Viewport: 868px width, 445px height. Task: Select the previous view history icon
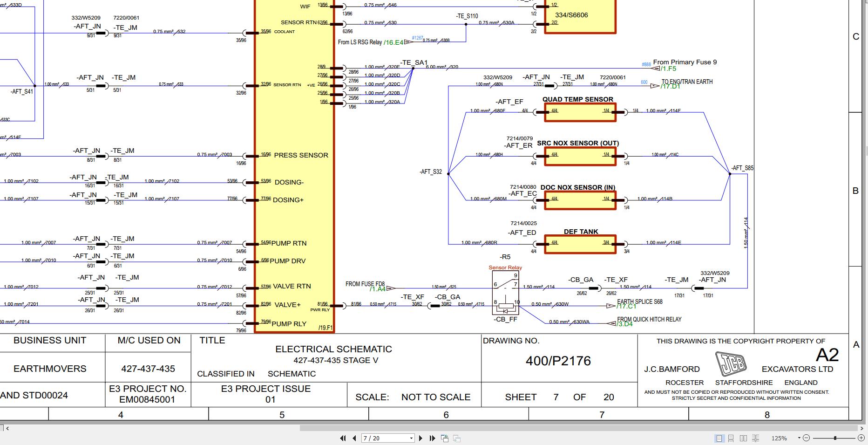pyautogui.click(x=444, y=438)
